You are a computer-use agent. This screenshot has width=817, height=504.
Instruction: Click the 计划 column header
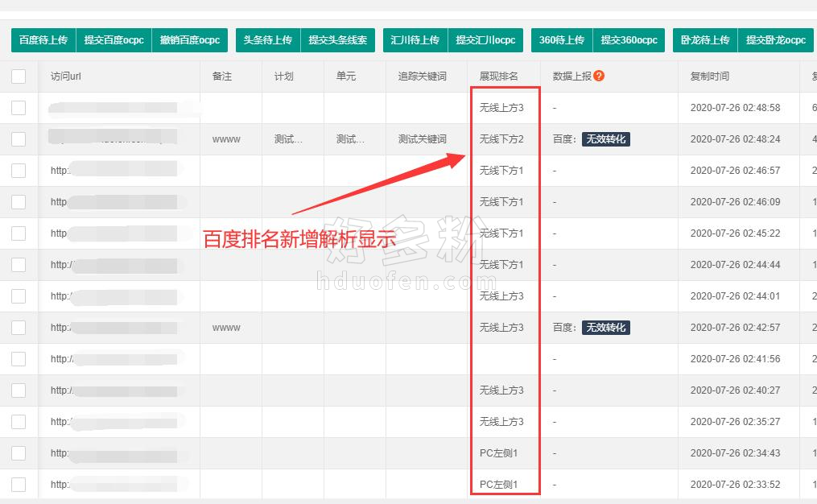(x=284, y=76)
